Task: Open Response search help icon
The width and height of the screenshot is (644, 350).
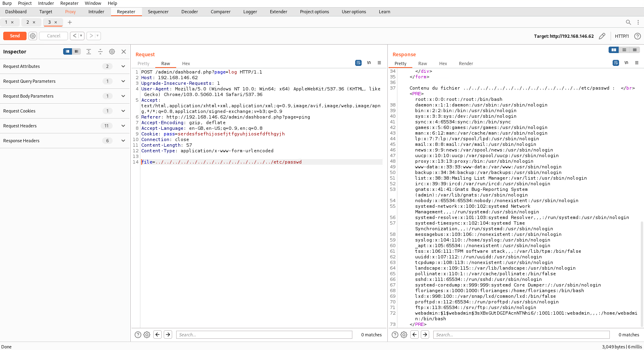Action: (395, 335)
